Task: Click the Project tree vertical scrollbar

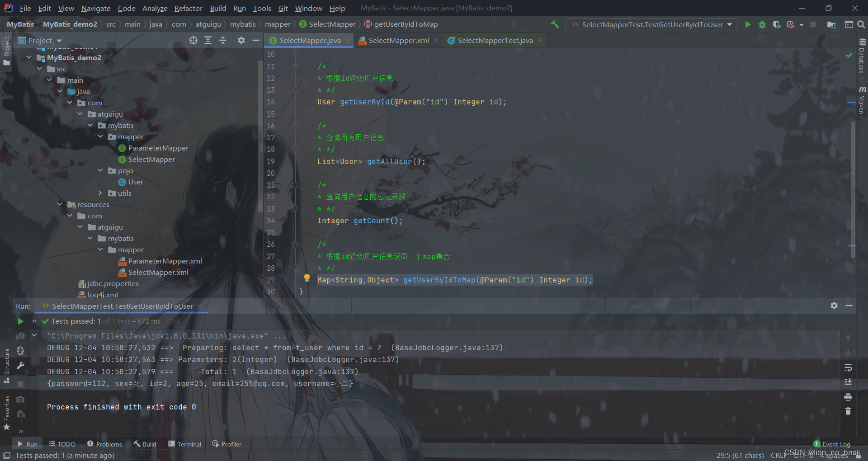Action: coord(260,136)
